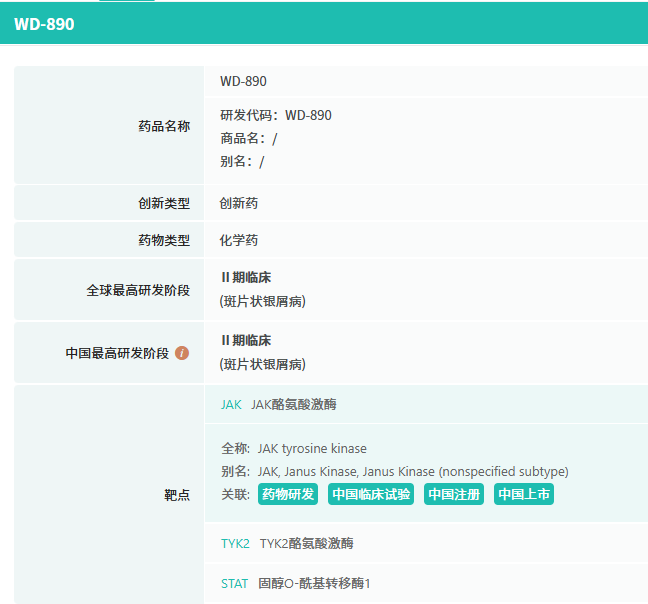Click the 固醇O-酰基转移酶1 target name
The height and width of the screenshot is (604, 648).
click(314, 583)
